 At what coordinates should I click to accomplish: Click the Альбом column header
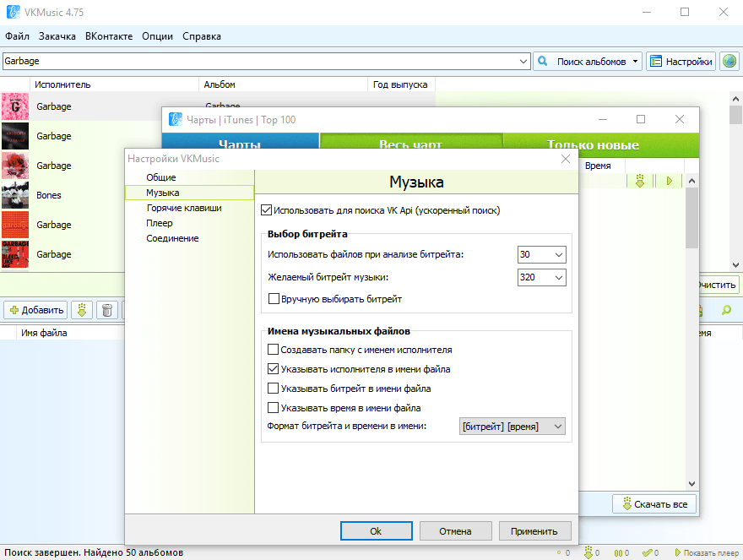tap(283, 84)
